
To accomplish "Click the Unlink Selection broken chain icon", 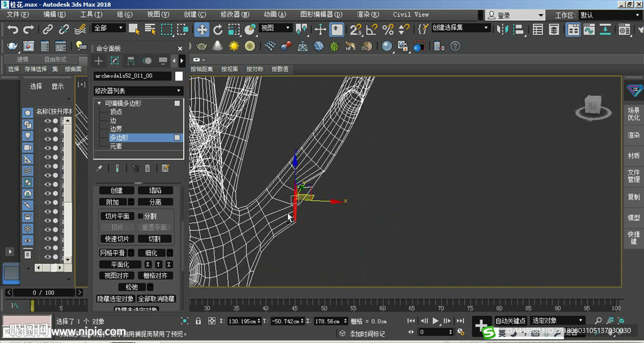I will 64,30.
